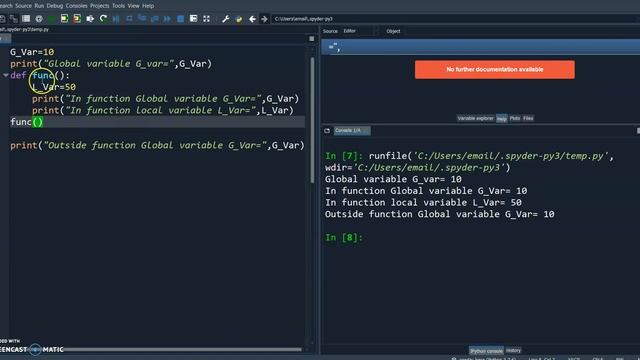Image resolution: width=640 pixels, height=360 pixels.
Task: Click the console tab browse icon
Action: click(327, 131)
